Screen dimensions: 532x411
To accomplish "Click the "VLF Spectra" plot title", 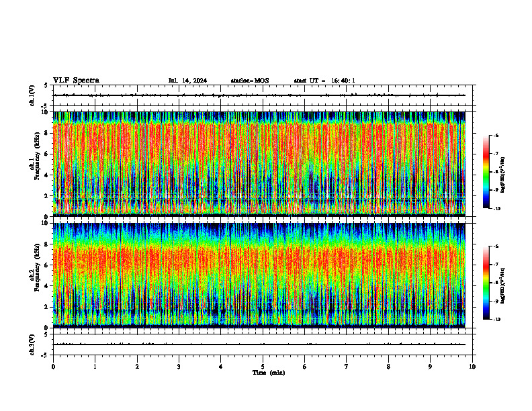I will [76, 81].
